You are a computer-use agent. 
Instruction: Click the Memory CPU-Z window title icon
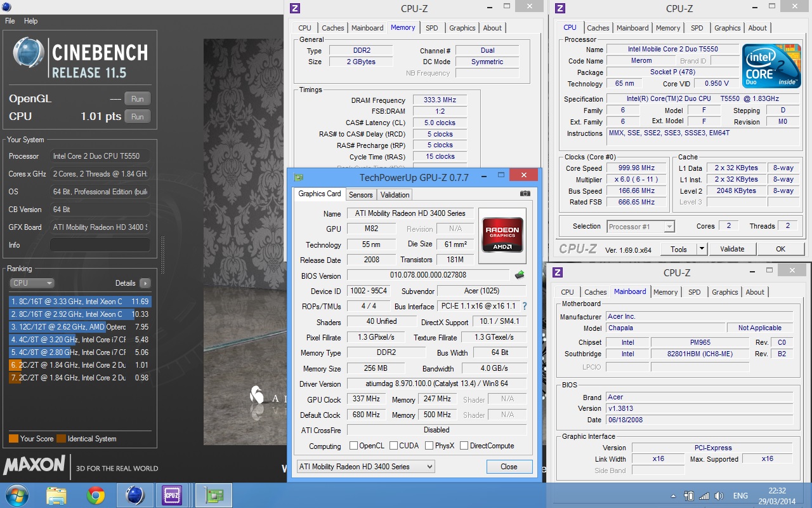pos(294,8)
